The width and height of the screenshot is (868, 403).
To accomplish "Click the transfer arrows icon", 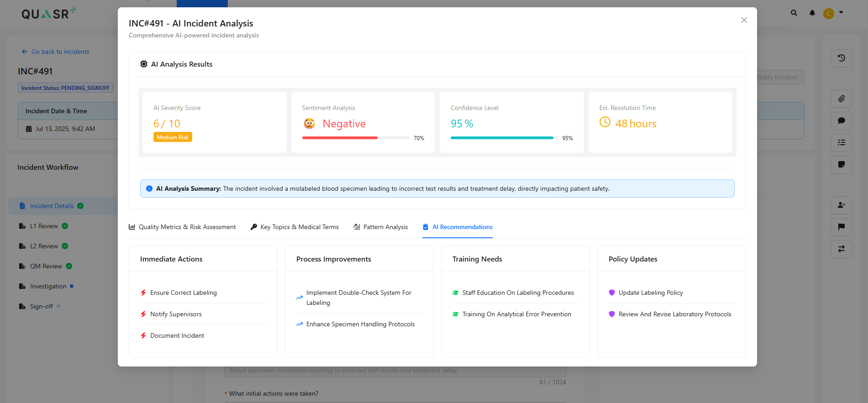I will tap(841, 249).
